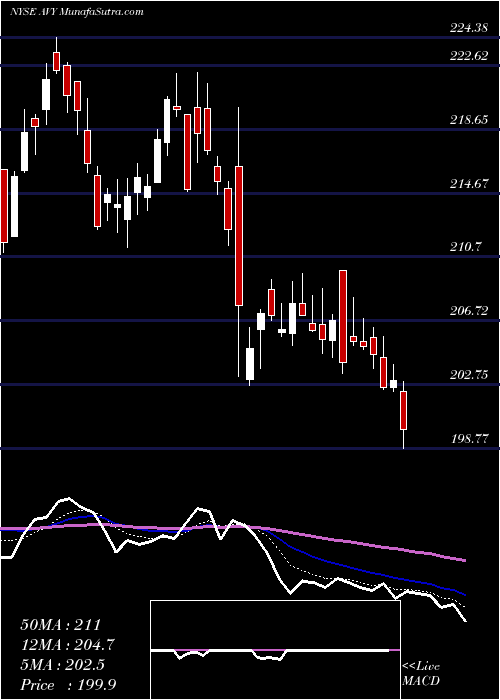
Task: Click the <<Live MACD label
Action: pyautogui.click(x=421, y=674)
